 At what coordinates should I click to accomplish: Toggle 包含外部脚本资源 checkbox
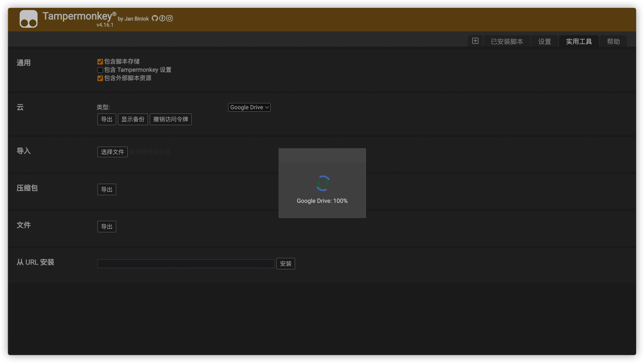tap(100, 78)
